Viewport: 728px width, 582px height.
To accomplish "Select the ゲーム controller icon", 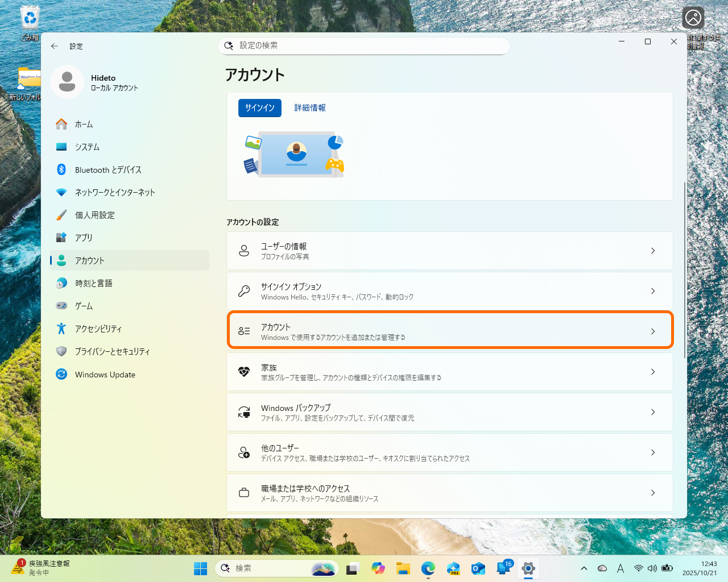I will pyautogui.click(x=61, y=306).
